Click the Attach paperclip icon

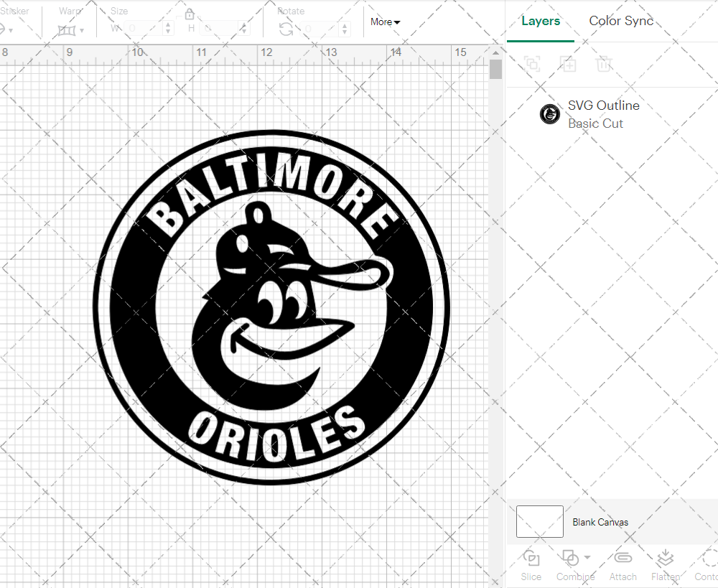coord(623,558)
